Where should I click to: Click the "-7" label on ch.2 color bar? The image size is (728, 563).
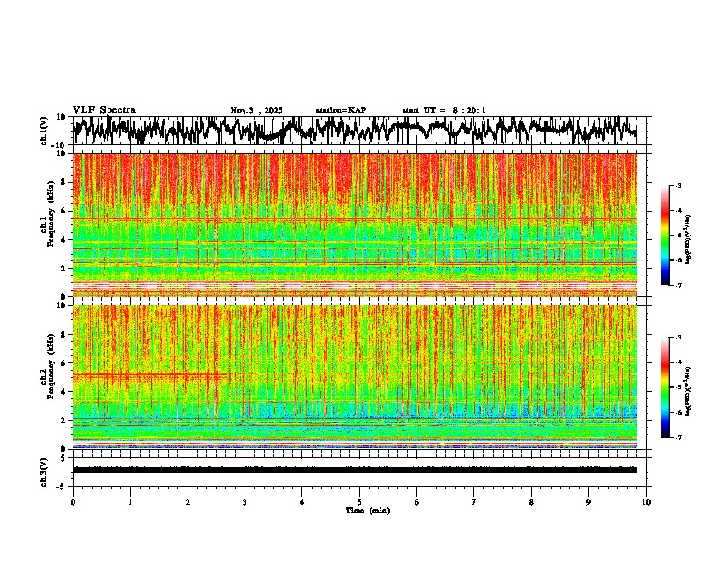(x=678, y=438)
